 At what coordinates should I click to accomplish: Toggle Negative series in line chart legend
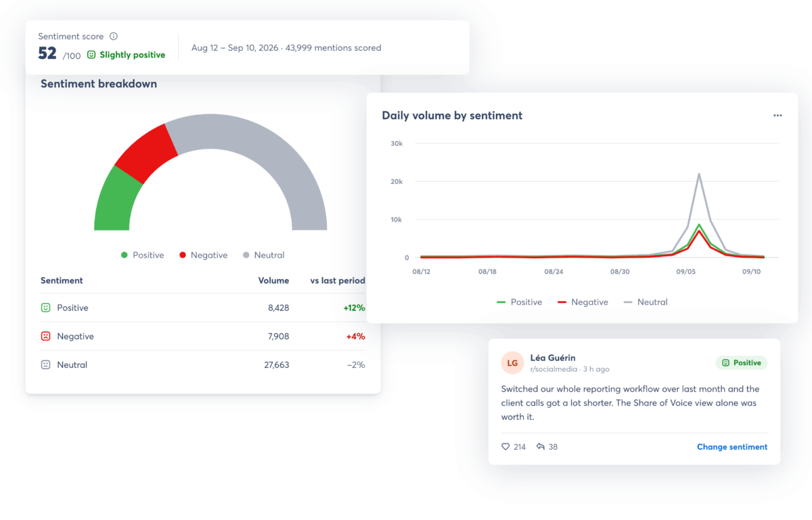(583, 302)
